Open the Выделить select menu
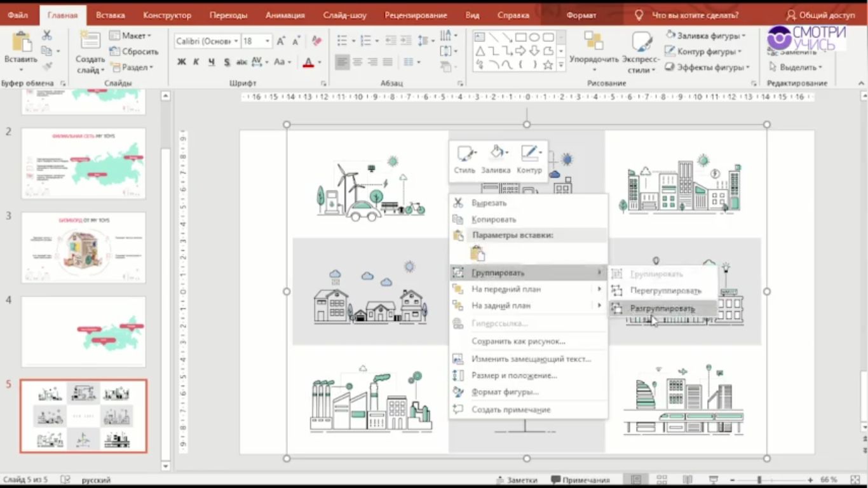 click(x=795, y=67)
